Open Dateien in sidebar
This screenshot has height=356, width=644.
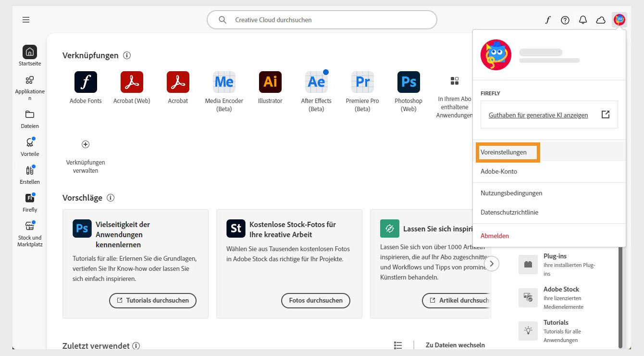pyautogui.click(x=30, y=119)
